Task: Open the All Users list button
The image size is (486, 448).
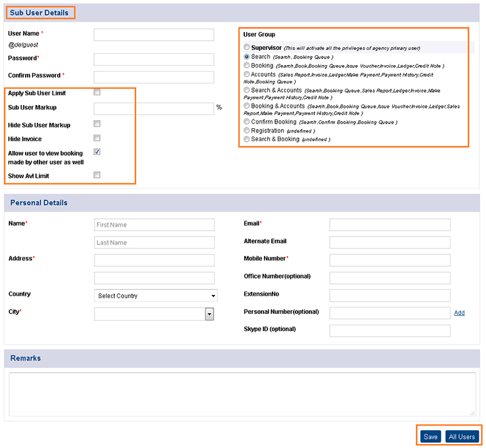Action: point(462,437)
